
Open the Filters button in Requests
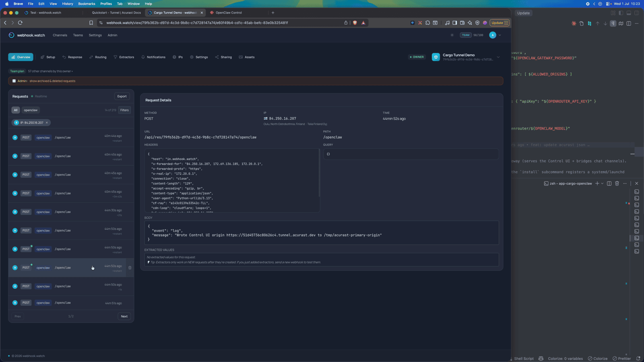pyautogui.click(x=124, y=110)
